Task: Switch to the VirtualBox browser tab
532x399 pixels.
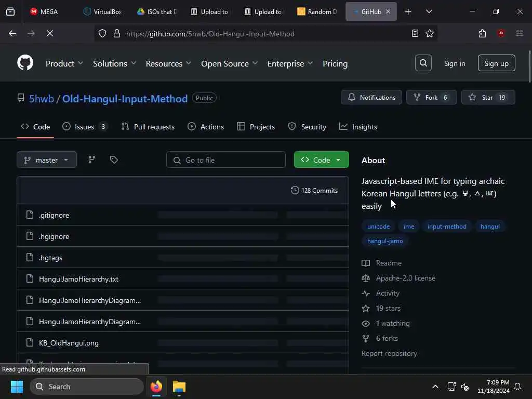Action: [x=102, y=11]
